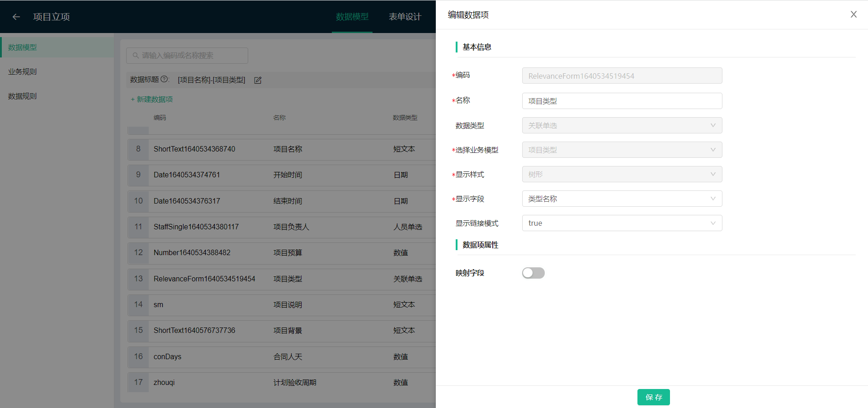Viewport: 868px width, 408px height.
Task: Click the help icon next to 数据标题
Action: pyautogui.click(x=164, y=79)
